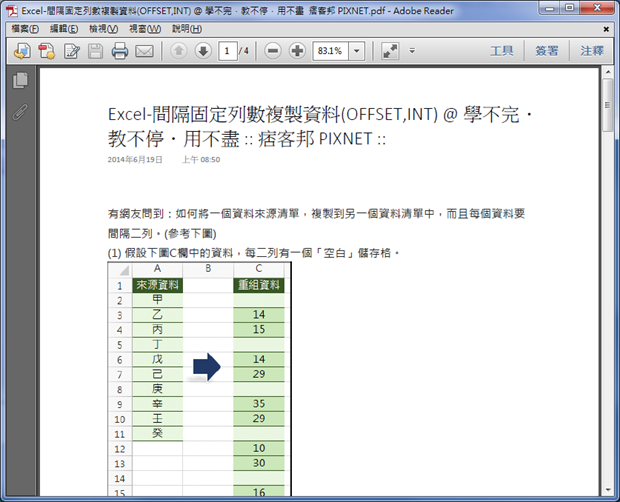Close the document with the menu bar X
This screenshot has height=502, width=620.
[606, 29]
